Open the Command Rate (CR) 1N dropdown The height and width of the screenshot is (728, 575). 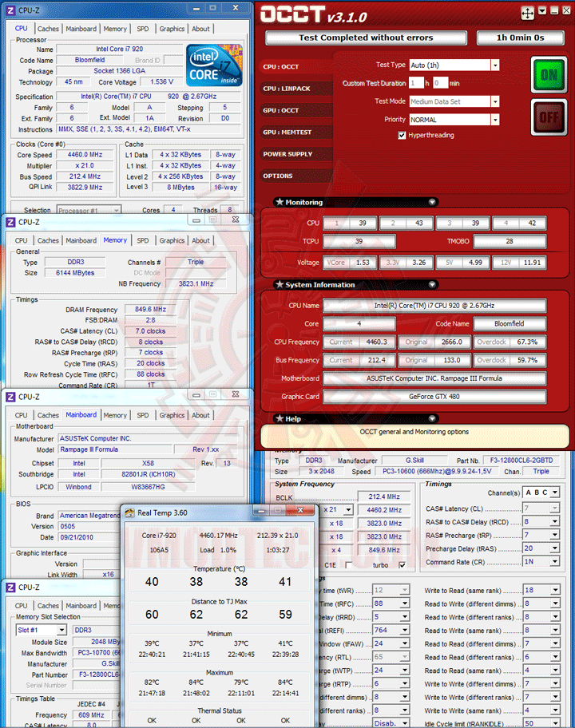pos(555,562)
